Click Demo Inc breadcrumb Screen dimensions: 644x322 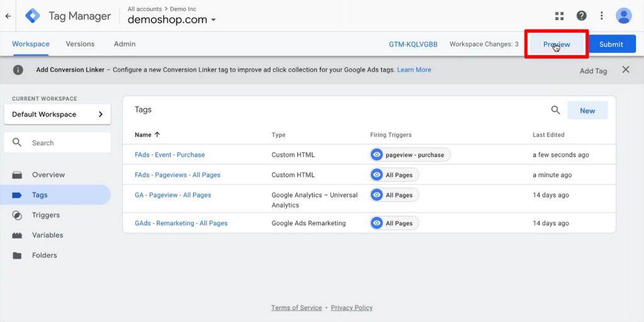coord(183,9)
